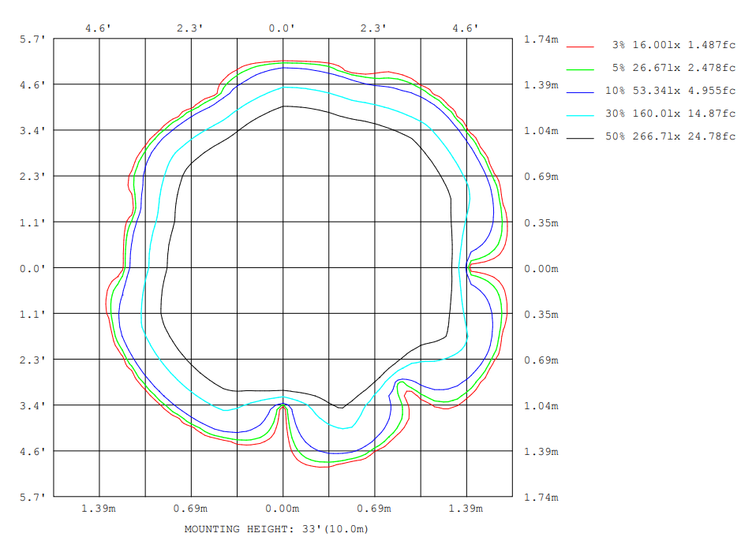Click the 0.0' label on the top axis
The height and width of the screenshot is (548, 756).
[282, 28]
